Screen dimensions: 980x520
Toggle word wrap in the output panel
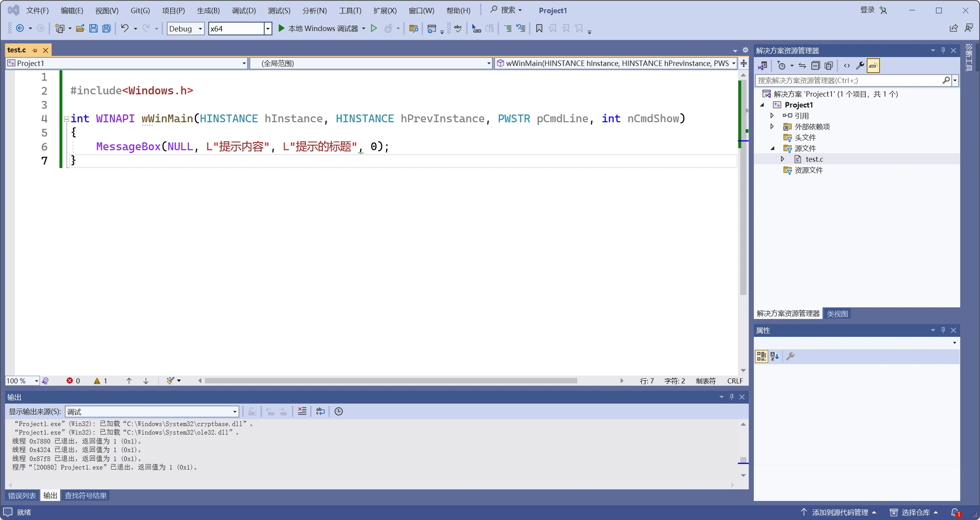coord(320,411)
